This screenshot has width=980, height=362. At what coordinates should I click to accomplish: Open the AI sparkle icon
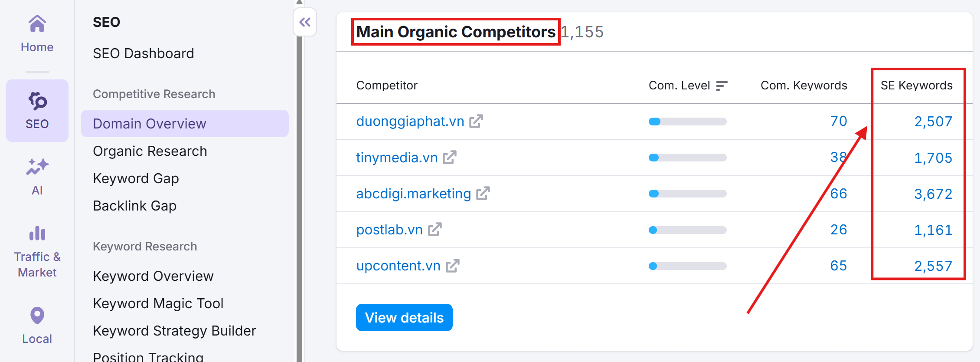pyautogui.click(x=37, y=167)
